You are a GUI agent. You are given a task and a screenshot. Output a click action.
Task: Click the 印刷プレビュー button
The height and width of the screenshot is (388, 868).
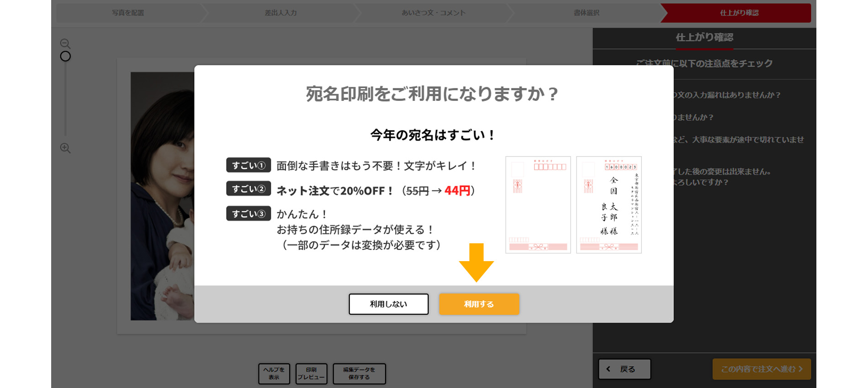coord(311,373)
